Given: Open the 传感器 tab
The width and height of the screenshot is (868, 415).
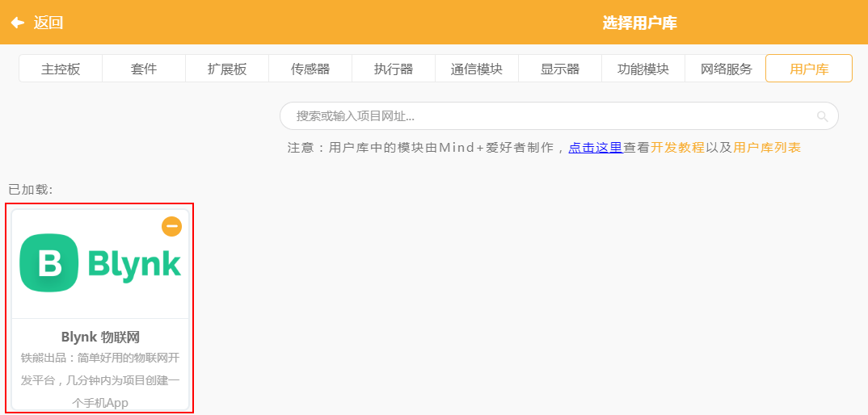Looking at the screenshot, I should [310, 69].
